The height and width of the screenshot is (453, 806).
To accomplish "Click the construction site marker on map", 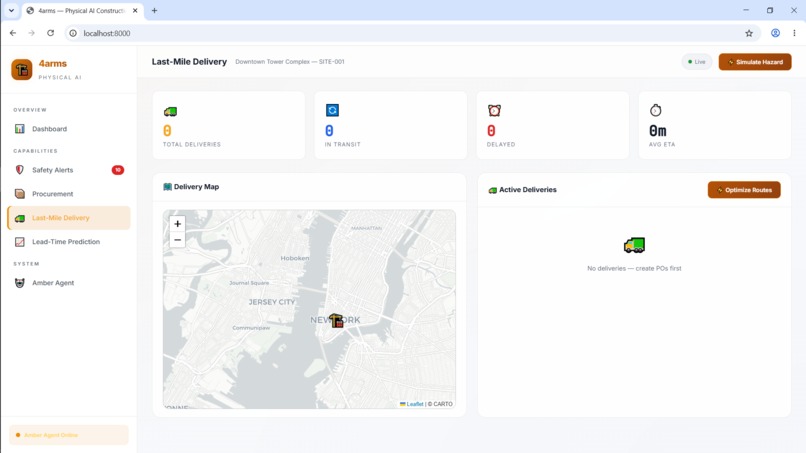I will coord(336,320).
